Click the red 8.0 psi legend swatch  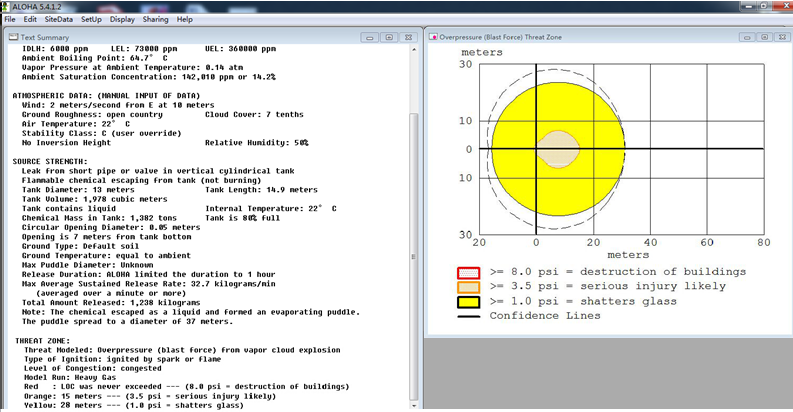[468, 273]
